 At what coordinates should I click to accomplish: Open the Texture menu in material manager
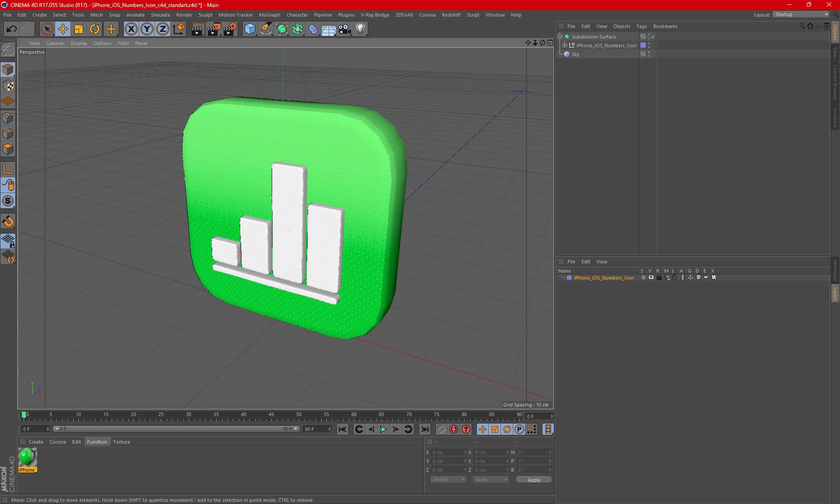[x=121, y=442]
